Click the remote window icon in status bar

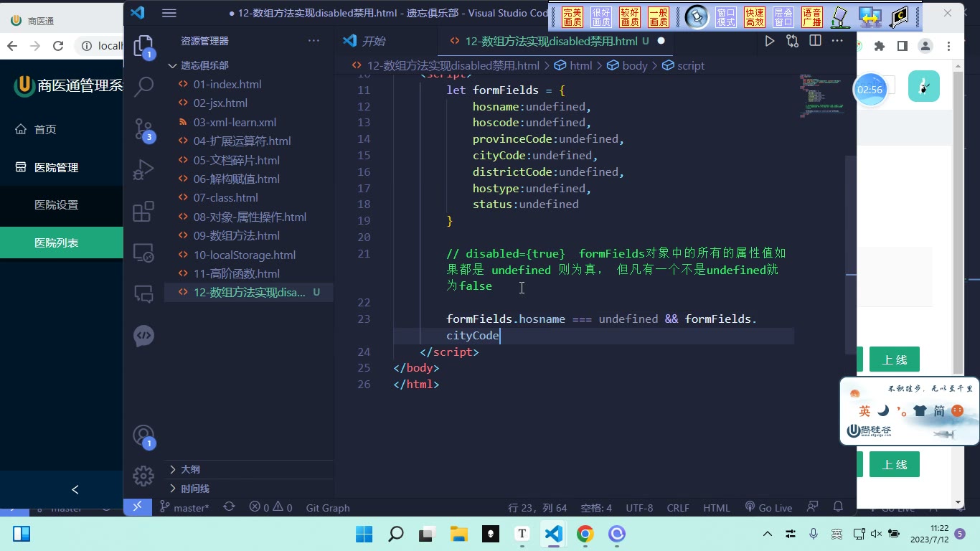[137, 507]
